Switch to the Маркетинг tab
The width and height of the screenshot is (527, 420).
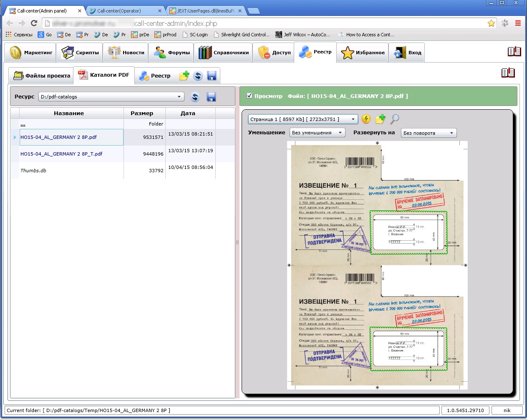point(31,53)
